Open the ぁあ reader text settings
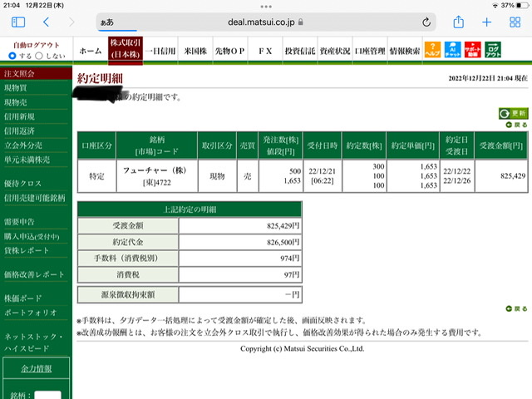This screenshot has height=399, width=532. coord(107,22)
